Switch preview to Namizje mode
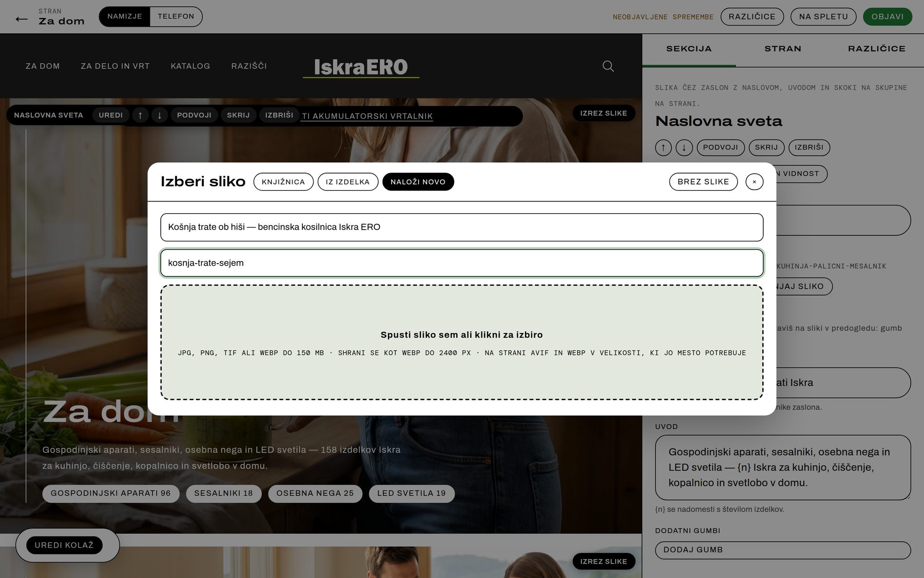Image resolution: width=924 pixels, height=578 pixels. (x=125, y=16)
